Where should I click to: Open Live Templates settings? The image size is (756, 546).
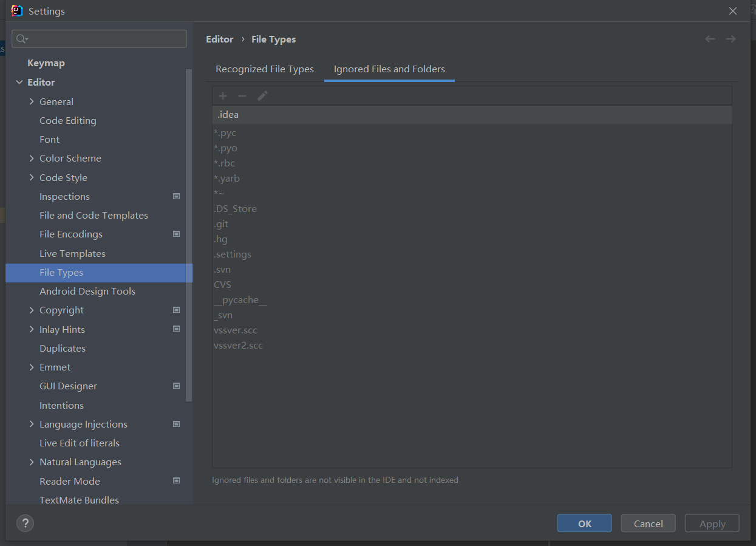tap(72, 253)
